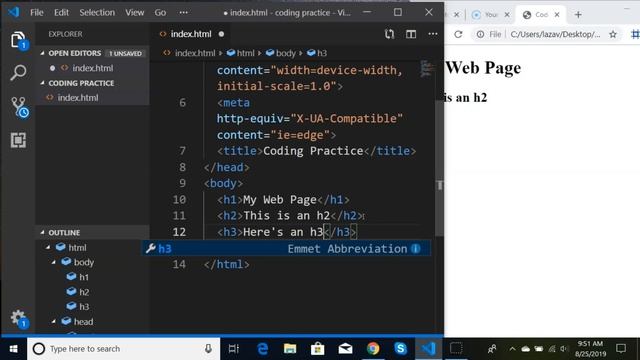Image resolution: width=640 pixels, height=360 pixels.
Task: Open the View menu
Action: 135,13
